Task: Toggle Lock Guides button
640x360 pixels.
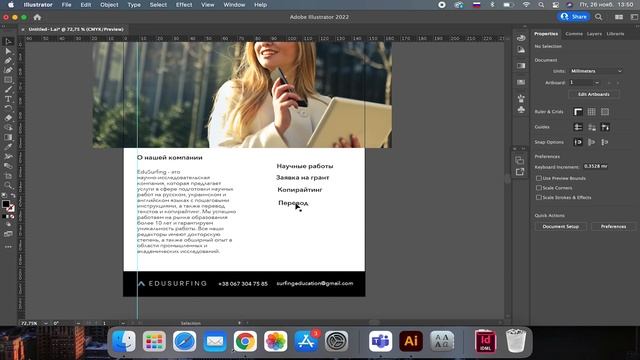Action: coord(591,127)
